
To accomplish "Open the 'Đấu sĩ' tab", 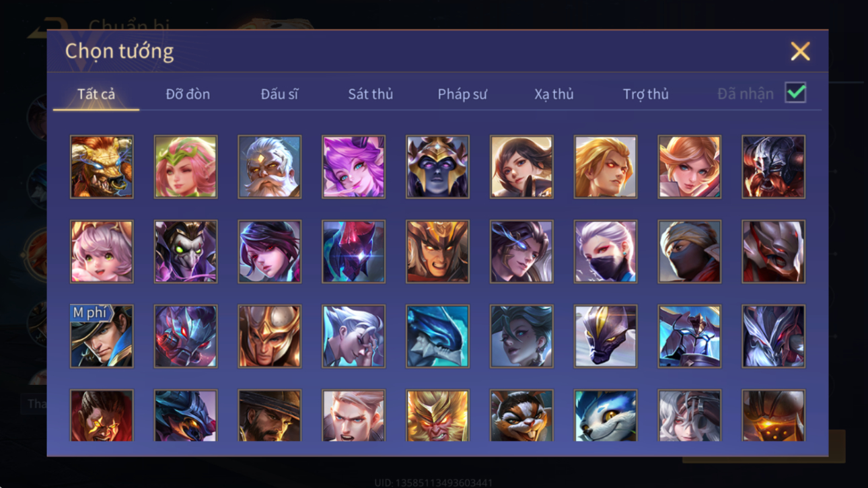I will pyautogui.click(x=279, y=94).
